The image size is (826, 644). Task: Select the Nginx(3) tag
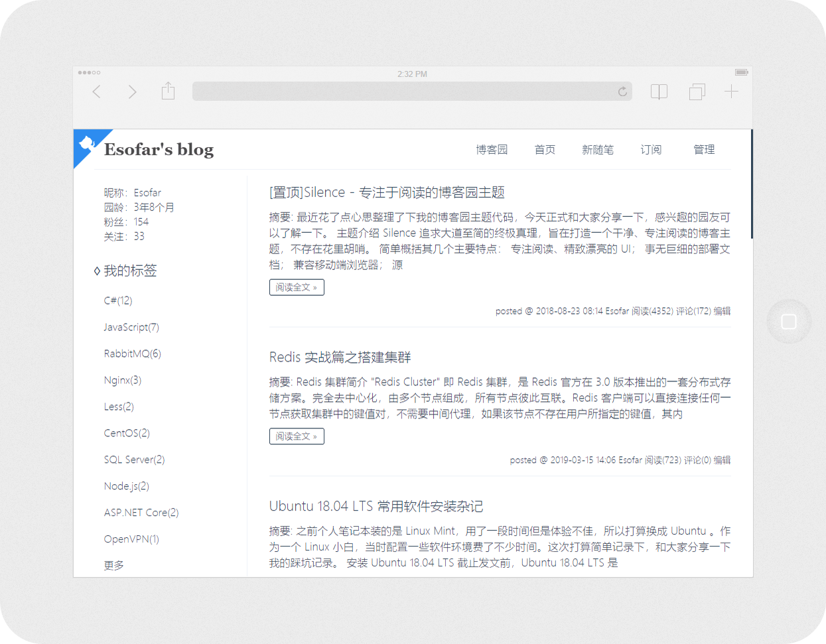point(123,380)
